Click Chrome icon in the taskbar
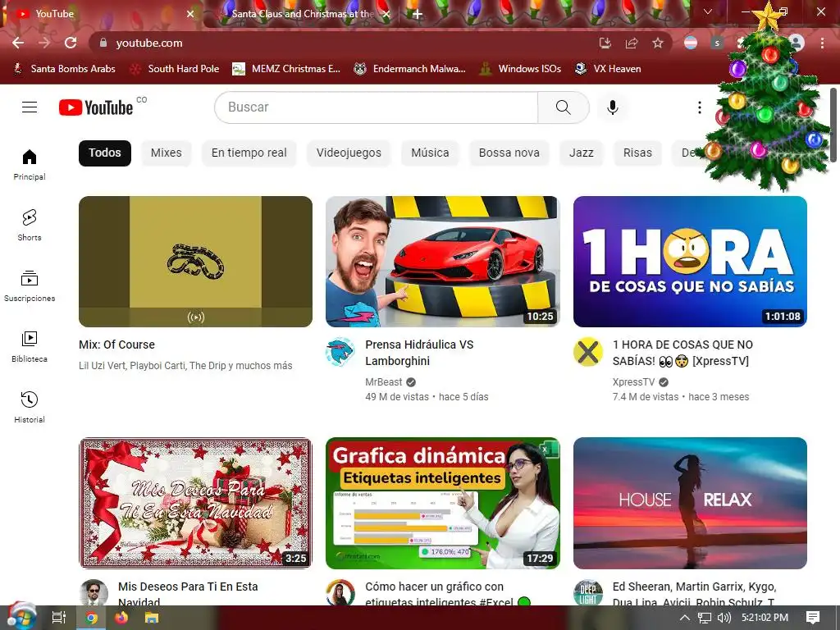Screen dimensions: 840x630 tap(92, 618)
